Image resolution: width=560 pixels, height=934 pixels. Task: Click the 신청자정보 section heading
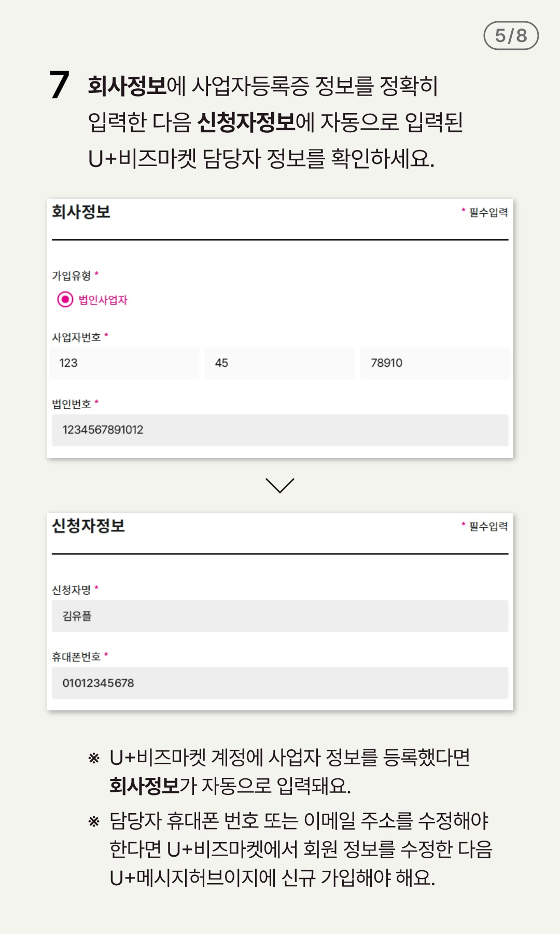click(x=88, y=526)
